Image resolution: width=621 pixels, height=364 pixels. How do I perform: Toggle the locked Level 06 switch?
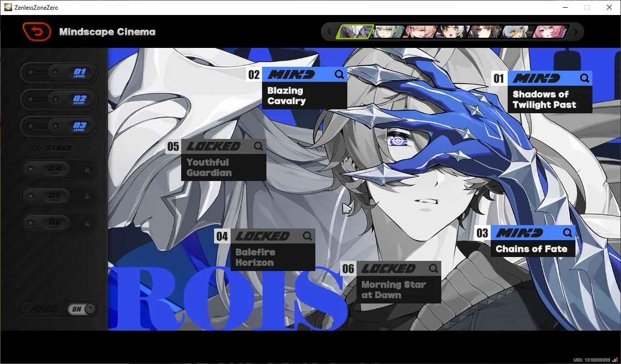tap(59, 224)
